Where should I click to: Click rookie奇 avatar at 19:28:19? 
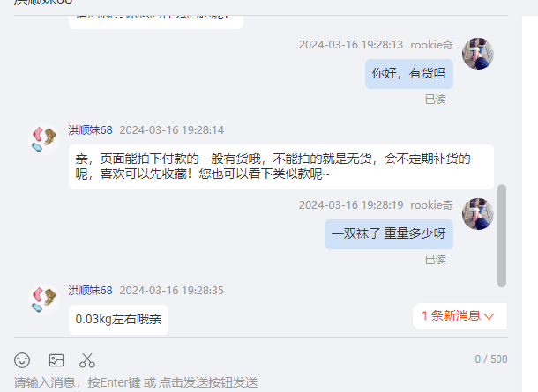478,214
